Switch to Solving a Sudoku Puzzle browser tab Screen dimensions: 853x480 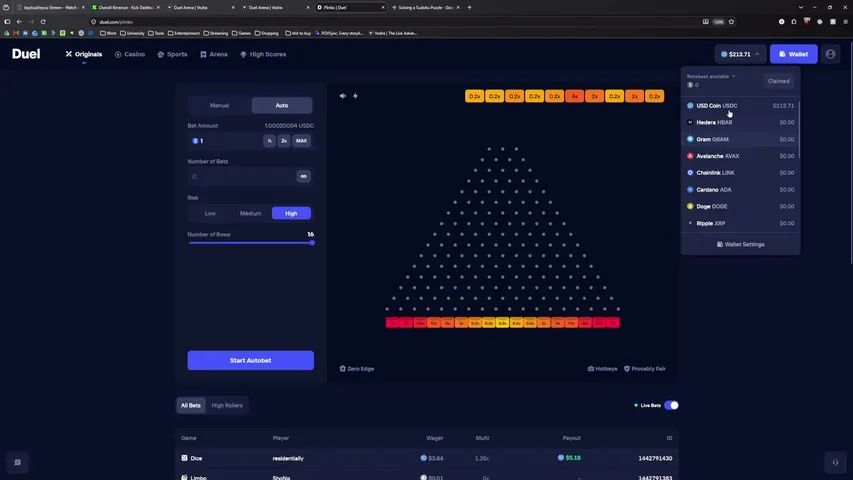(426, 8)
